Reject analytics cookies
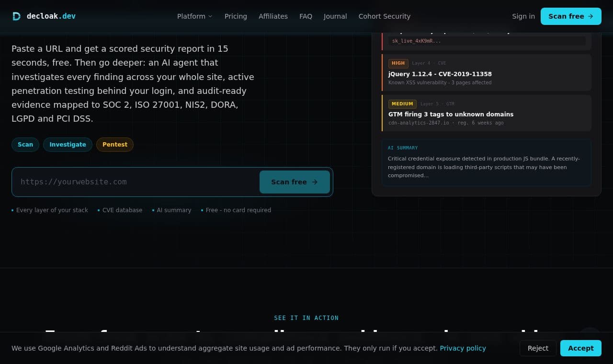Viewport: 613px width, 364px height. [538, 348]
